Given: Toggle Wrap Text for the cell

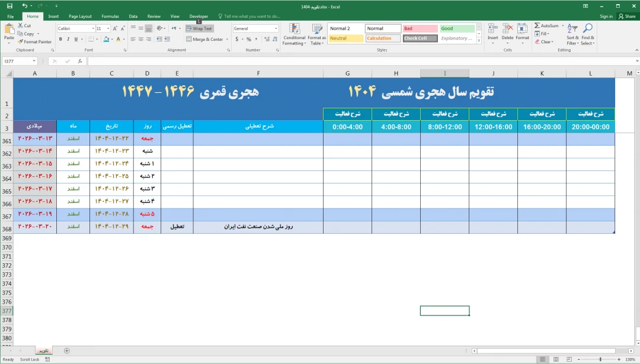Looking at the screenshot, I should (x=199, y=28).
